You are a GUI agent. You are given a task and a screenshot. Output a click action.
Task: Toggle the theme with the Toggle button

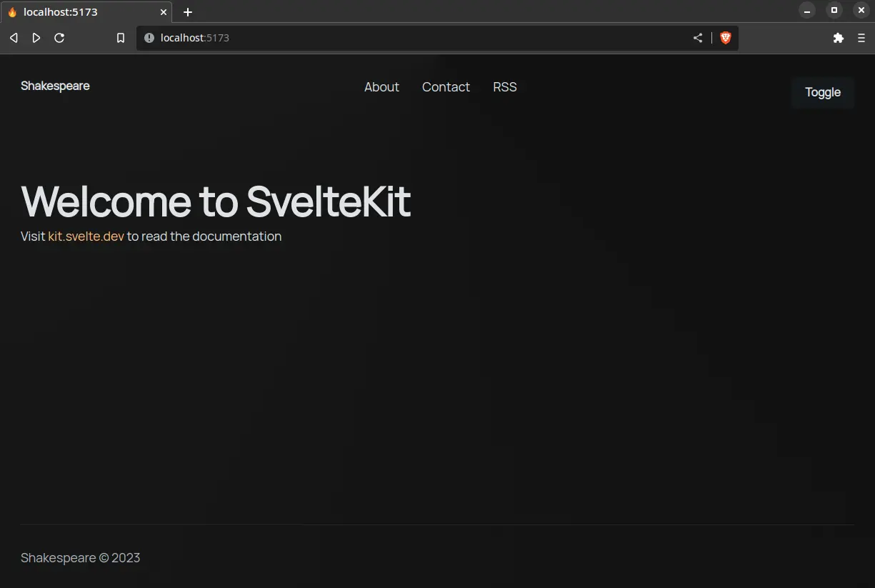(x=823, y=92)
